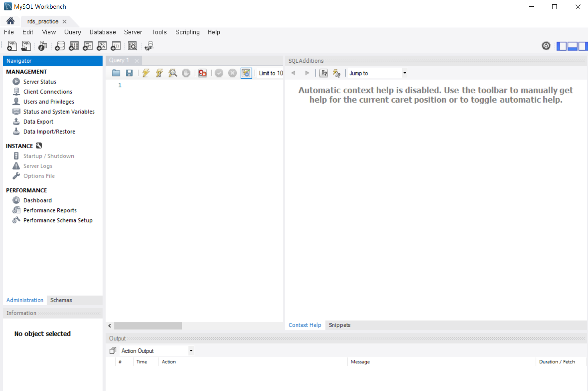Open Server Logs
This screenshot has height=391, width=588.
click(37, 166)
